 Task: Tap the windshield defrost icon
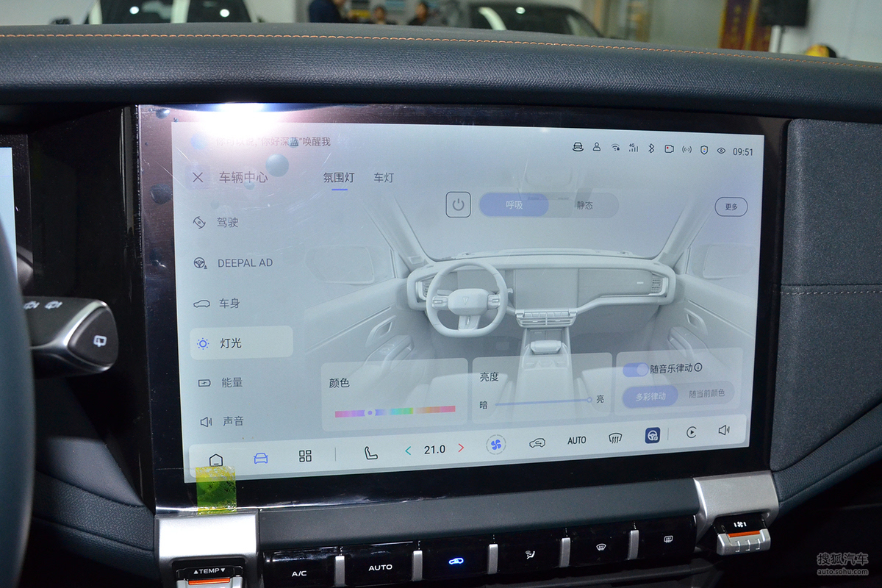click(x=615, y=439)
